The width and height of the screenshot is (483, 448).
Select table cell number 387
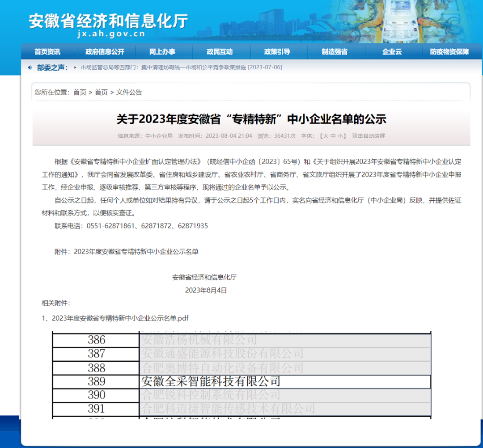97,354
